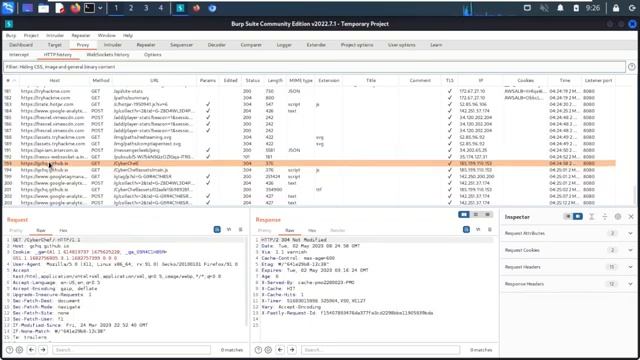Switch the Response panel to Render view
640x360 pixels.
[338, 231]
